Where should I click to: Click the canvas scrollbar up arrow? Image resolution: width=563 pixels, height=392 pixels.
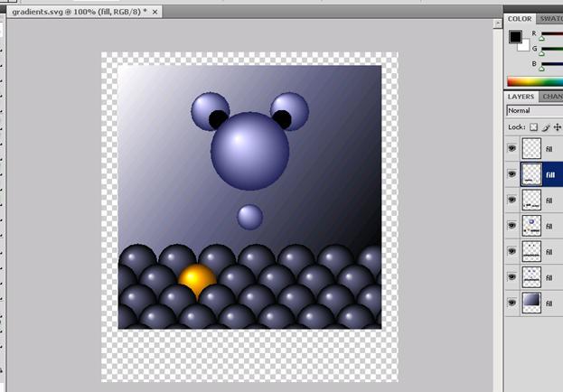coord(498,24)
